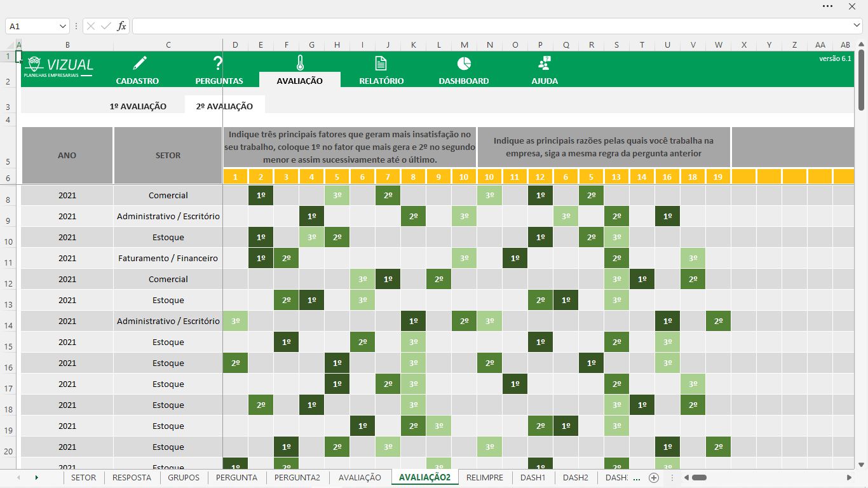
Task: Click 'Faturamento / Financeiro' sector cell
Action: 168,258
